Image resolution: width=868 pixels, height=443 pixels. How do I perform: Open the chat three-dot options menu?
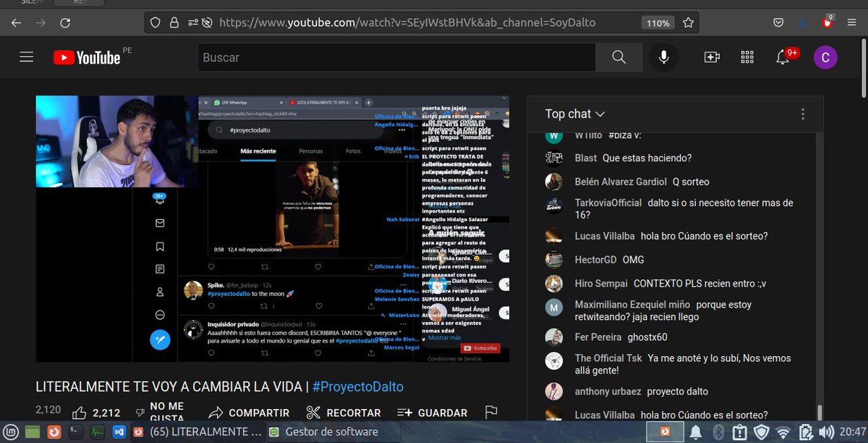pos(803,114)
